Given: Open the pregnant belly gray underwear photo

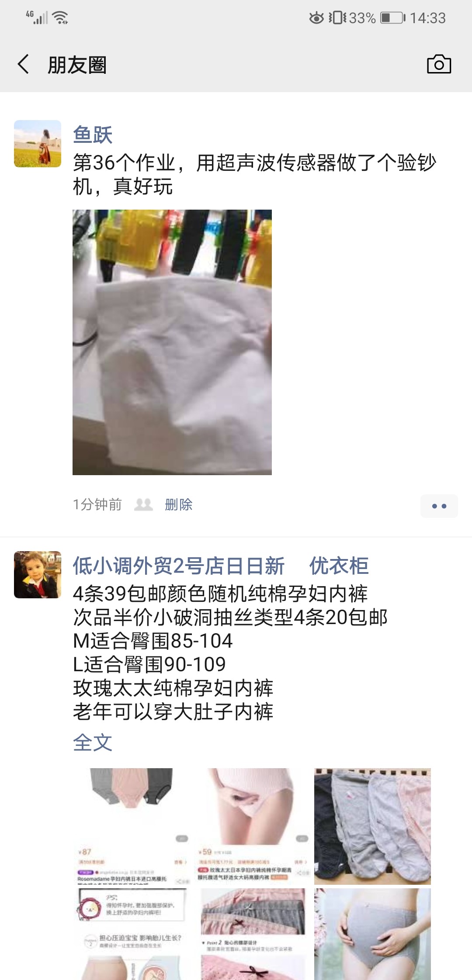Looking at the screenshot, I should [372, 934].
